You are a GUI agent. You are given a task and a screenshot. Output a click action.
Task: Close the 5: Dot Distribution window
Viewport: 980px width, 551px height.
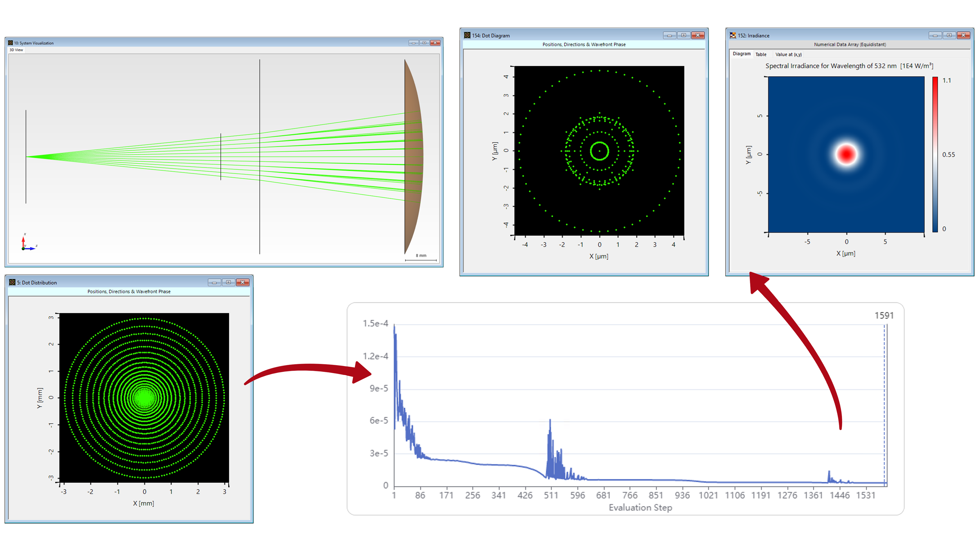pos(242,282)
